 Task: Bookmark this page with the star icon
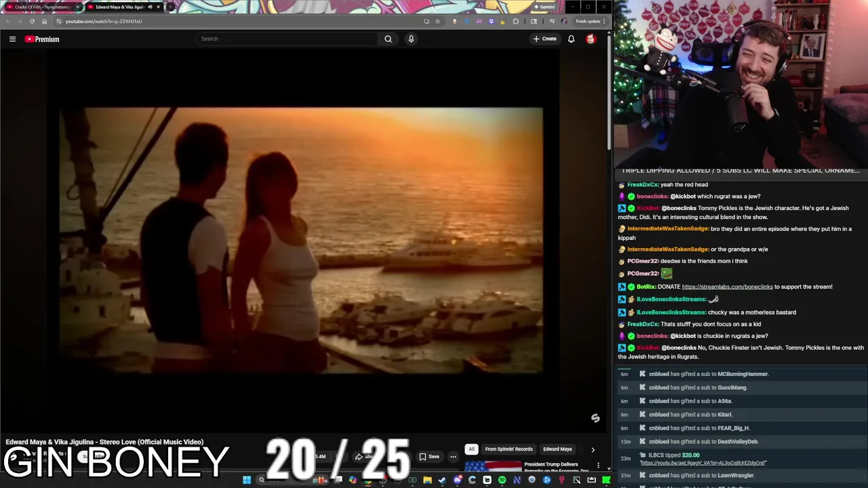[x=437, y=21]
